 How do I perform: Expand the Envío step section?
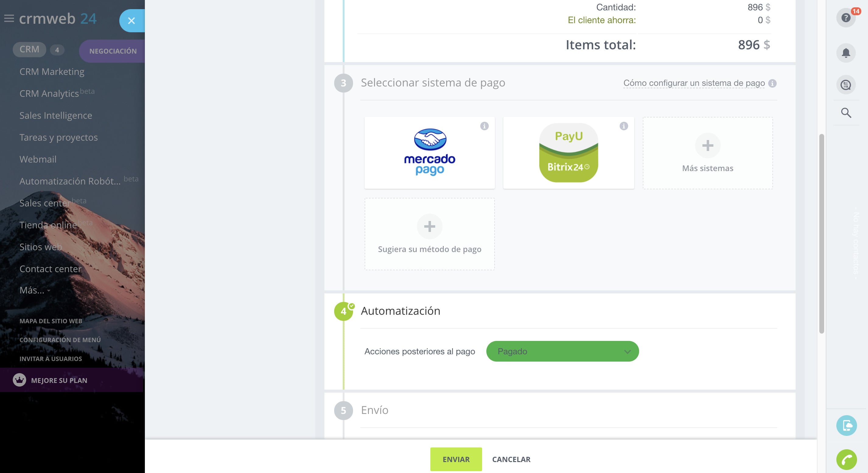(x=374, y=410)
